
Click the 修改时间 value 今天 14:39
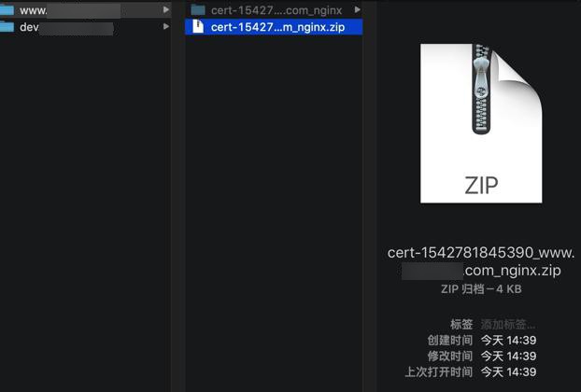tap(508, 357)
